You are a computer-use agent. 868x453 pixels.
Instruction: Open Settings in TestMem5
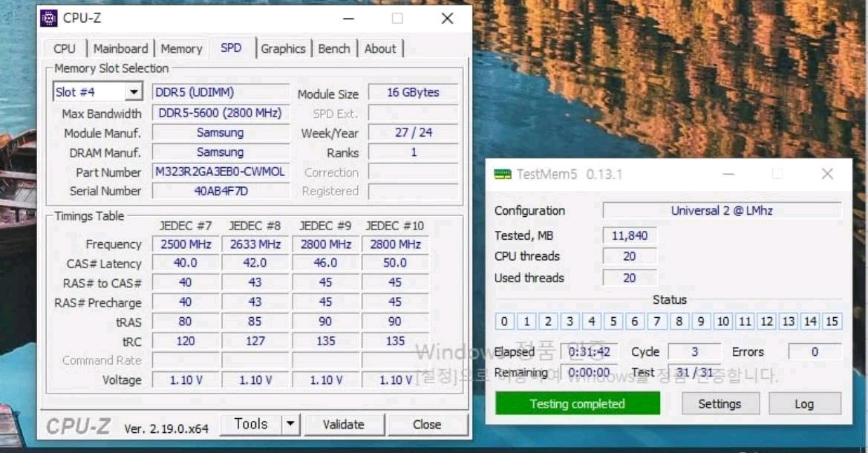[x=719, y=404]
